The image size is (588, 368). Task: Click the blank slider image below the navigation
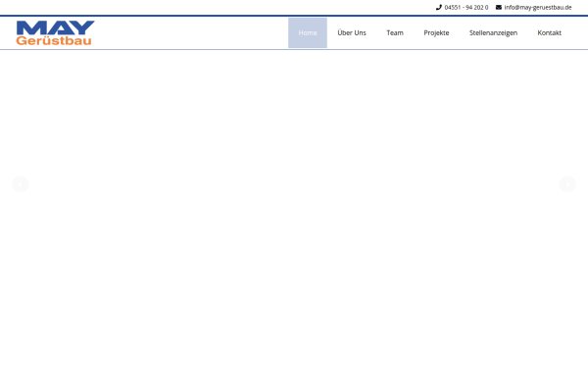[294, 209]
